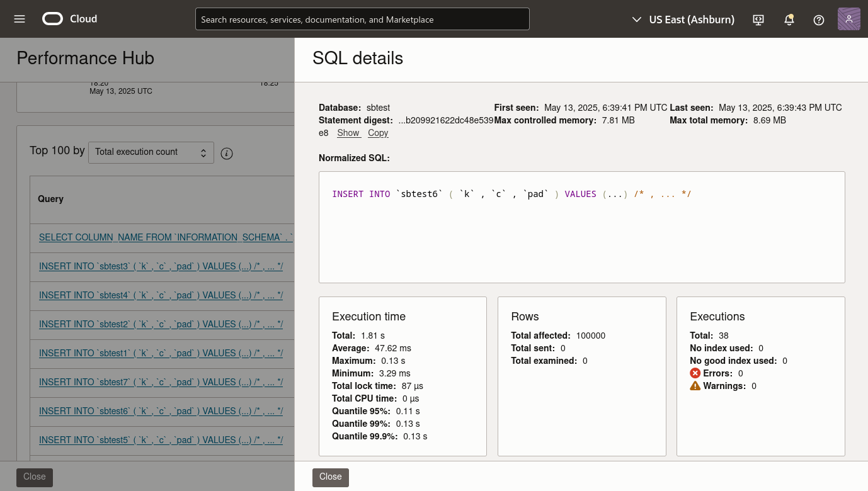
Task: Close the SQL details panel
Action: (x=330, y=477)
